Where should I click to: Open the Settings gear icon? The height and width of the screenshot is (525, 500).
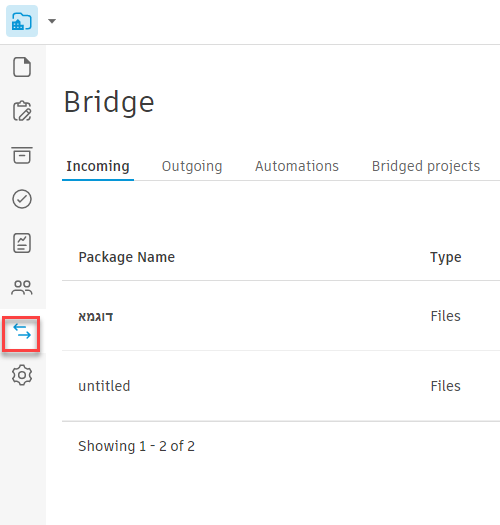tap(22, 375)
